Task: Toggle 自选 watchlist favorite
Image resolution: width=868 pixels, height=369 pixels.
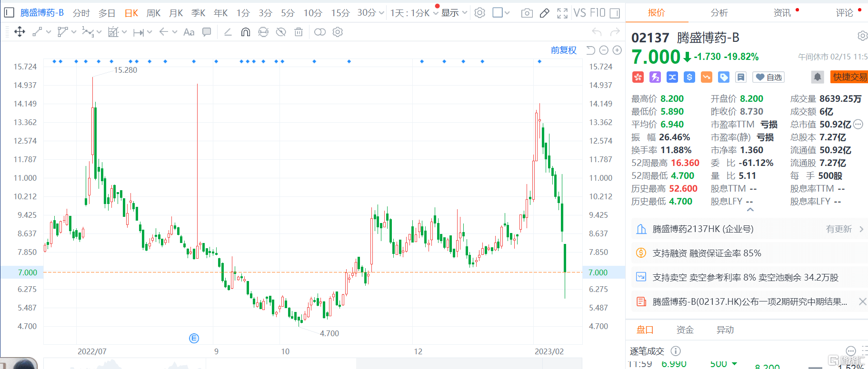Action: tap(769, 77)
